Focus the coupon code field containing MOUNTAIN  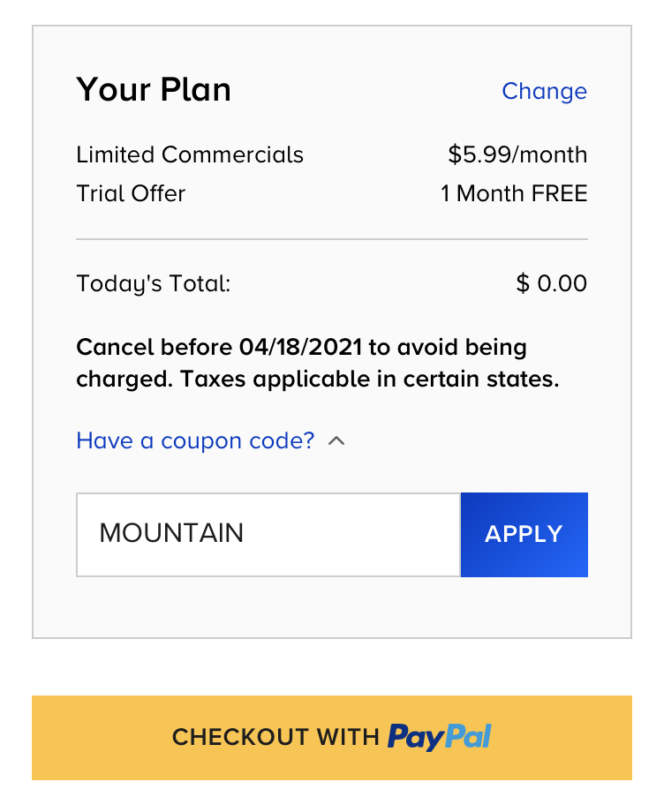(268, 535)
